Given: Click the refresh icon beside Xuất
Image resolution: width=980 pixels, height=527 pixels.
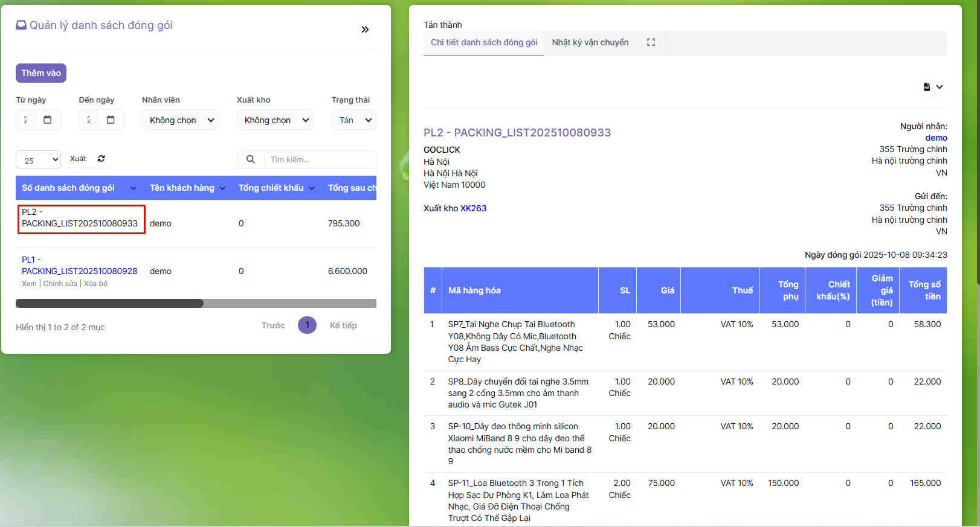Looking at the screenshot, I should pos(102,159).
